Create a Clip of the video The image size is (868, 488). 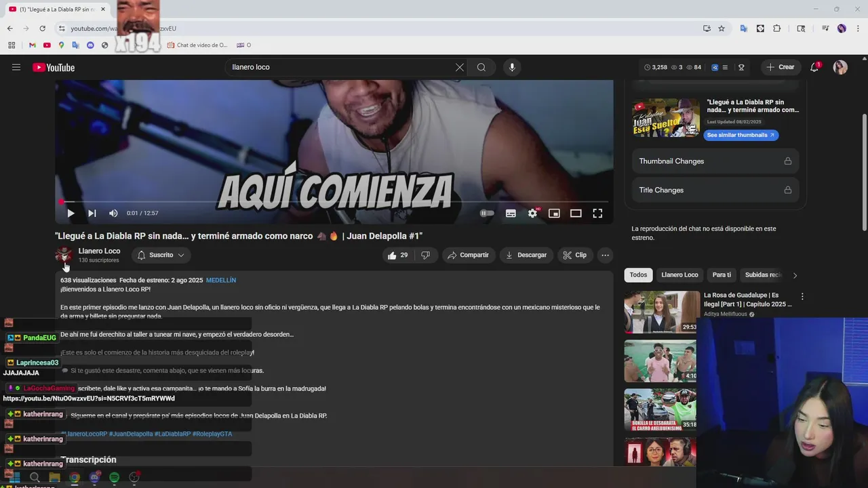point(575,255)
